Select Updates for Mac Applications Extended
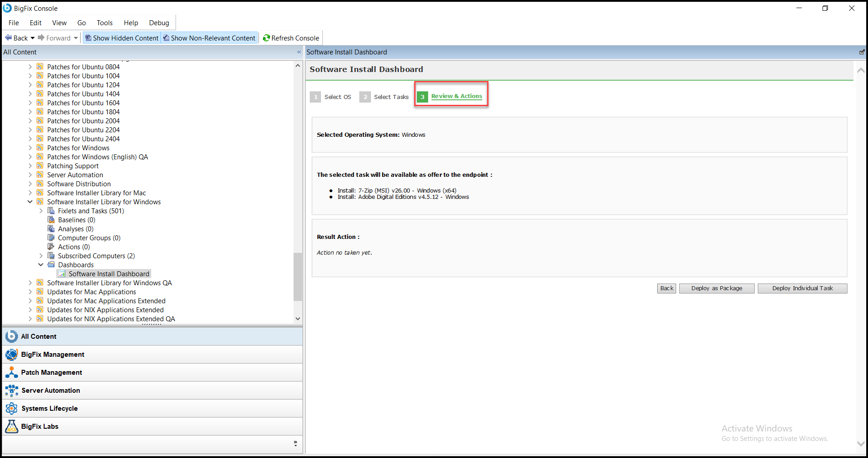This screenshot has width=868, height=458. point(106,301)
